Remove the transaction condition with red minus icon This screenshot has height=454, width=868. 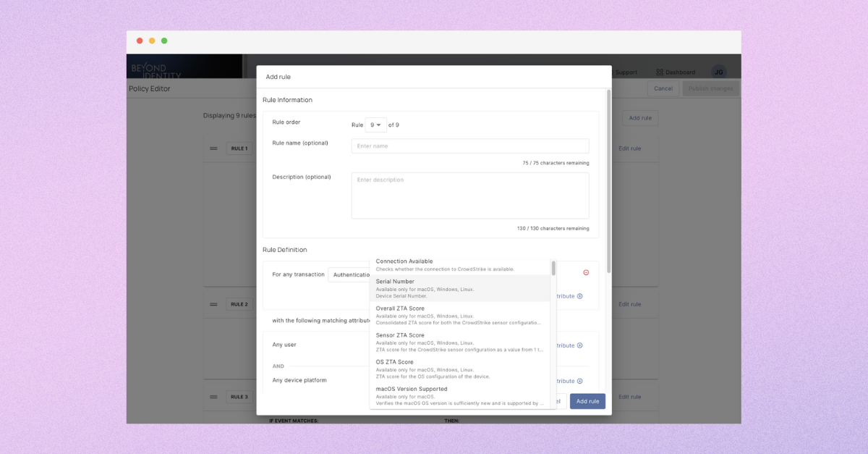[x=586, y=272]
